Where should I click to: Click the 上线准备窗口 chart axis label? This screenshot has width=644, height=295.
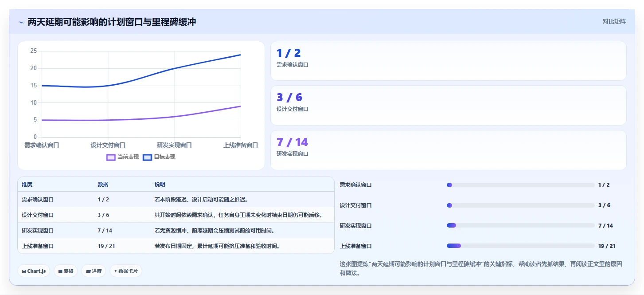pyautogui.click(x=241, y=145)
